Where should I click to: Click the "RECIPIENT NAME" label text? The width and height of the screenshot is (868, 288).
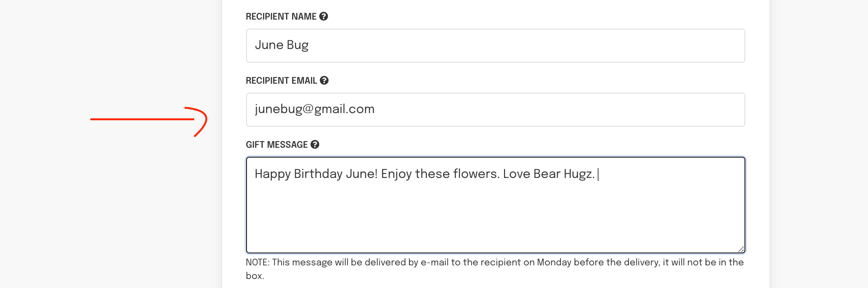coord(281,17)
